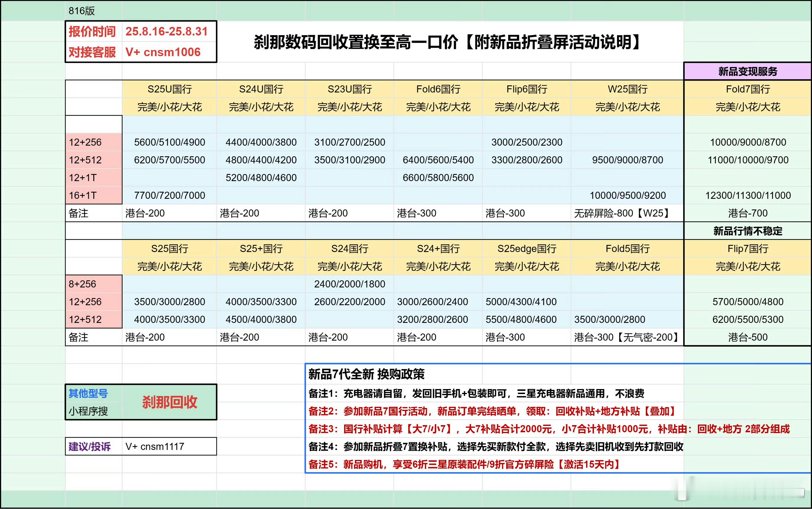Click the price cell '6600/5800/5600'
Screen dimensions: 812x509
[x=438, y=178]
